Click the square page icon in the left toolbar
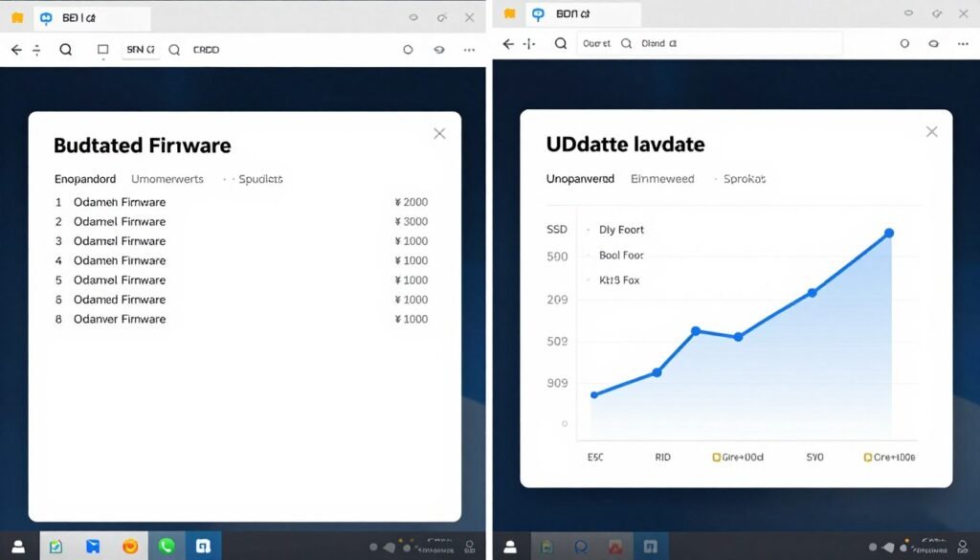 101,50
